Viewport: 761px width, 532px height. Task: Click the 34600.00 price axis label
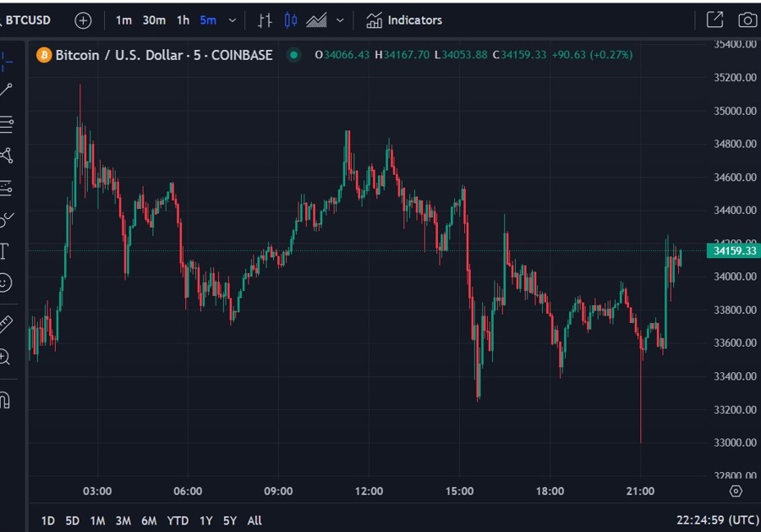735,177
